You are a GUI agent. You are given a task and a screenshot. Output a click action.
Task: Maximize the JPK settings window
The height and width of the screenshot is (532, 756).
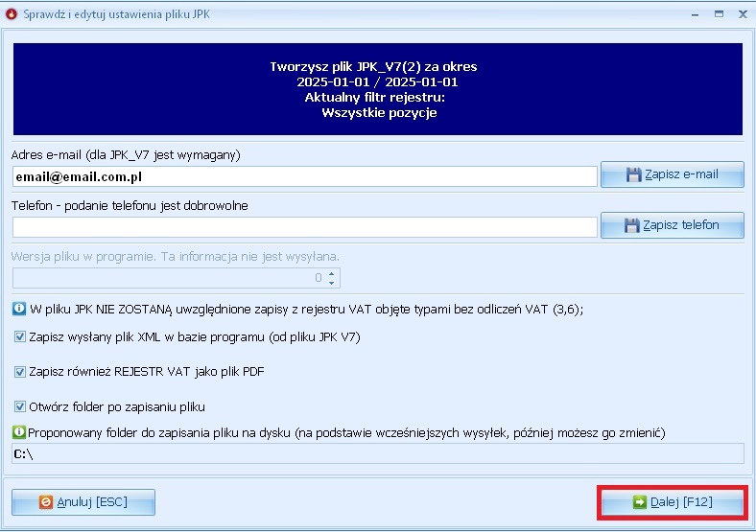[719, 14]
